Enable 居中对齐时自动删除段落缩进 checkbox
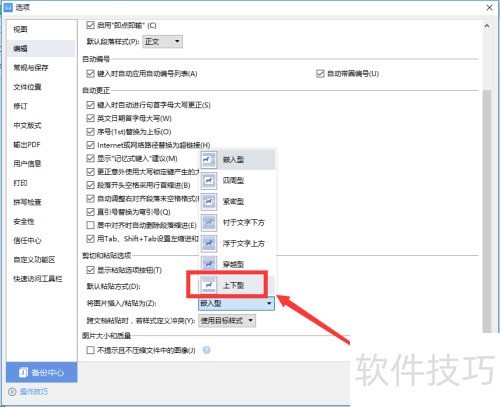Screen dimensions: 500x407 [x=90, y=225]
